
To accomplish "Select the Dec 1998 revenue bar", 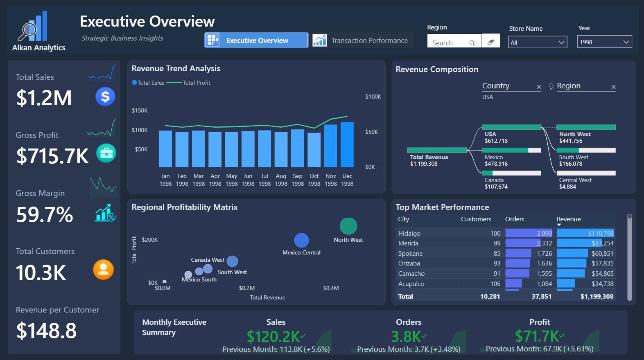I will coord(347,144).
